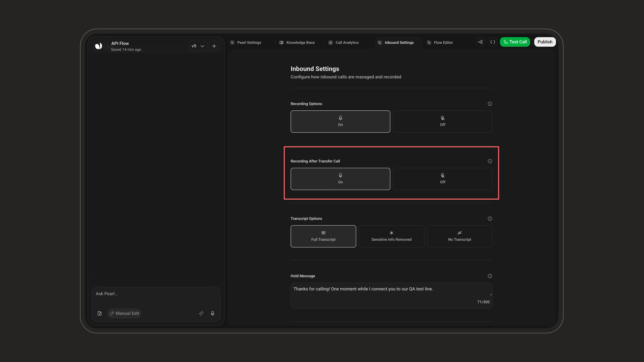The width and height of the screenshot is (644, 362).
Task: Click the plus icon beside version selector
Action: (x=214, y=46)
